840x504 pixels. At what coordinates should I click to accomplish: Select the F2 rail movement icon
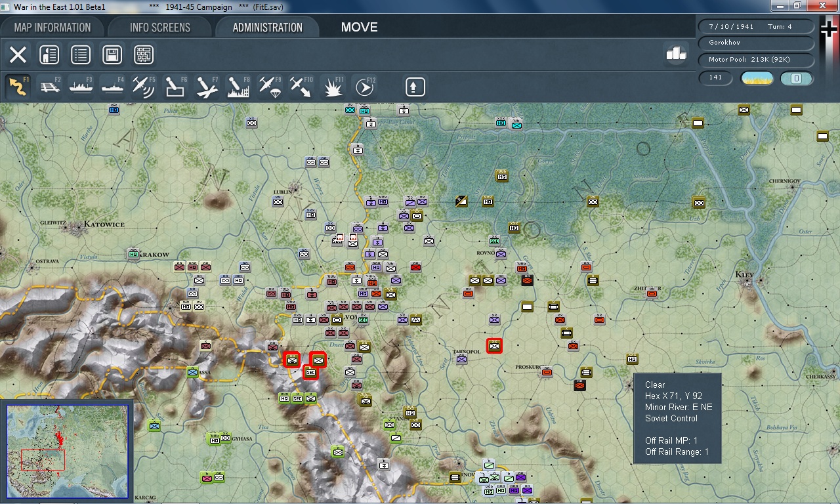click(49, 87)
